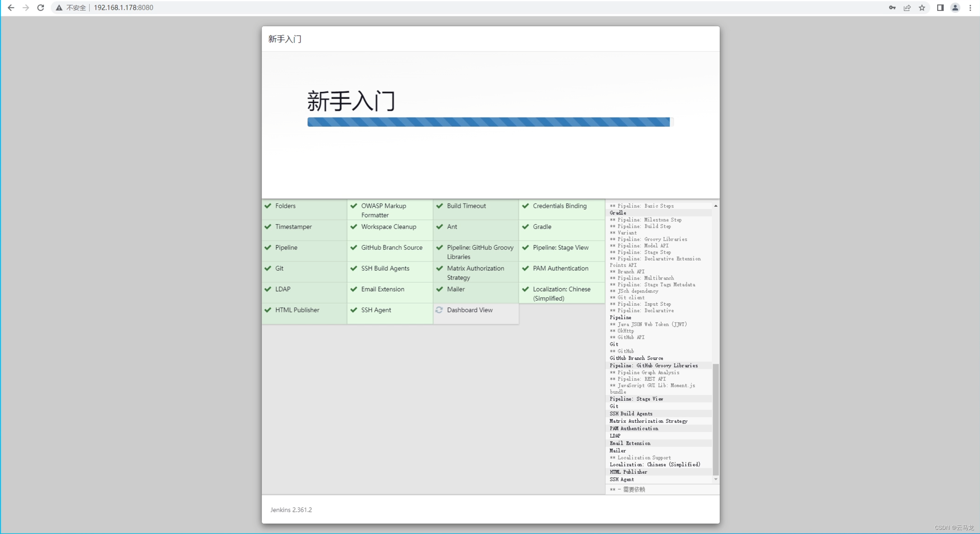This screenshot has width=980, height=534.
Task: Click log entry Pipeline: Basic Steps
Action: (642, 206)
